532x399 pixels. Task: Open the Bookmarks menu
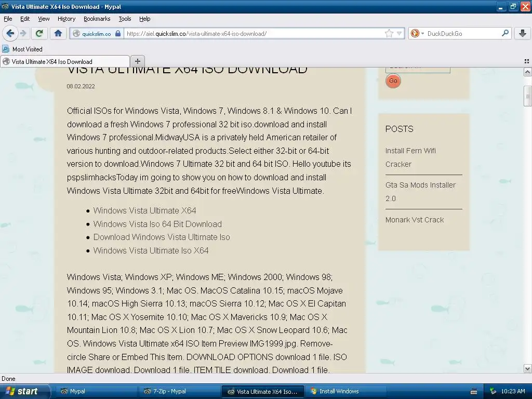click(x=97, y=19)
